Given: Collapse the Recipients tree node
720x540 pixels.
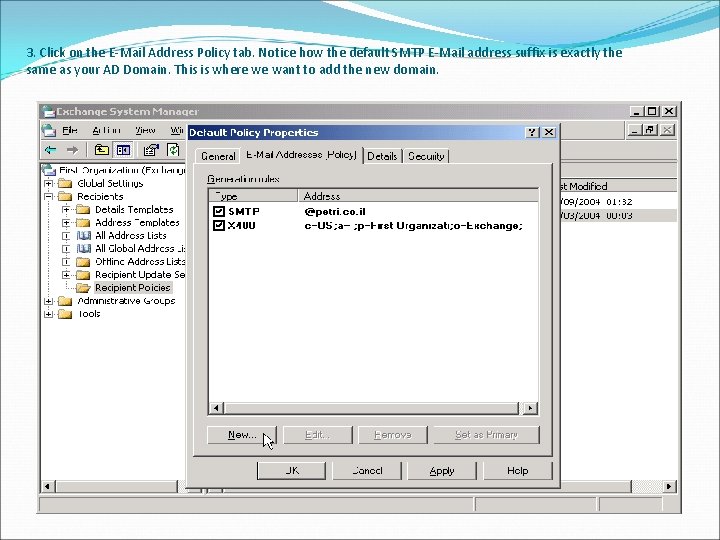Looking at the screenshot, I should pyautogui.click(x=48, y=197).
